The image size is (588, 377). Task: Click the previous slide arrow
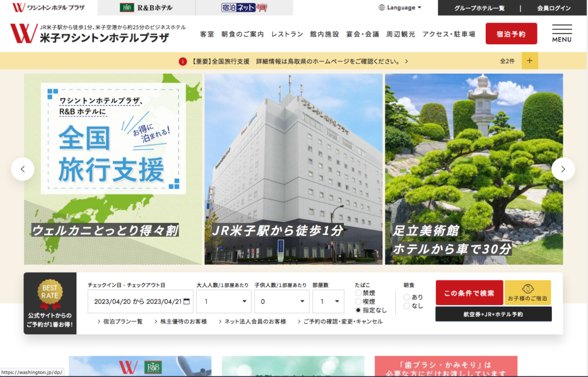click(23, 169)
